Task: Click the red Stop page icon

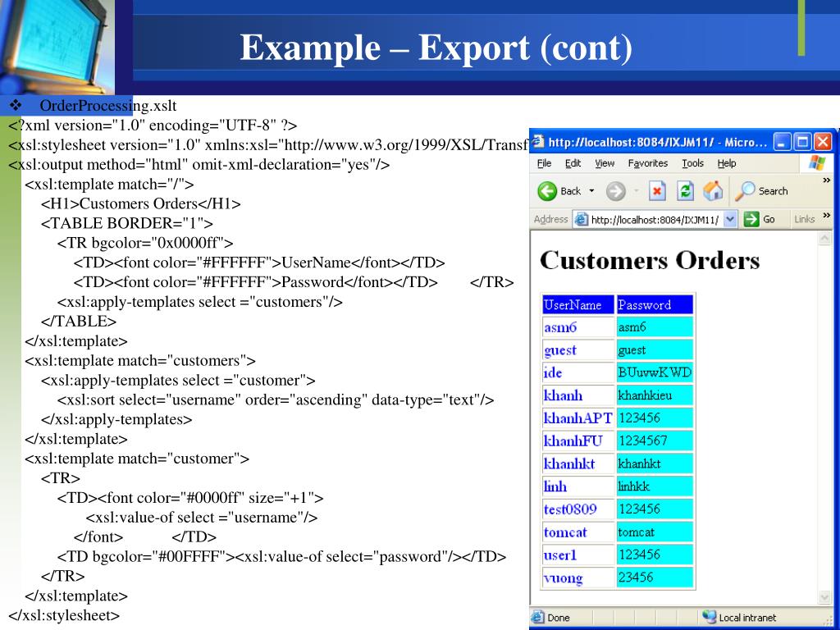Action: coord(657,190)
